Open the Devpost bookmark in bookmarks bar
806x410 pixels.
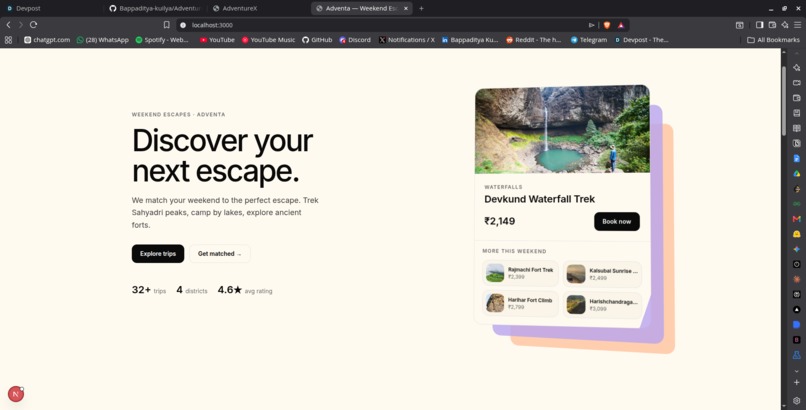(641, 40)
